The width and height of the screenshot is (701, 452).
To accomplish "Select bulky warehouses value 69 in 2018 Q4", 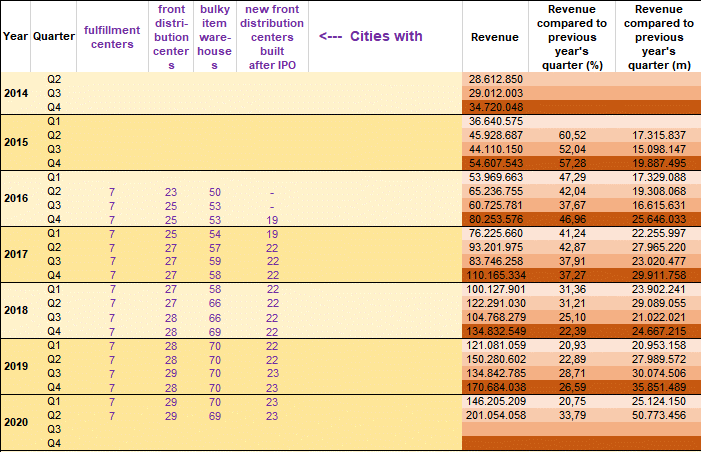I will [x=215, y=332].
